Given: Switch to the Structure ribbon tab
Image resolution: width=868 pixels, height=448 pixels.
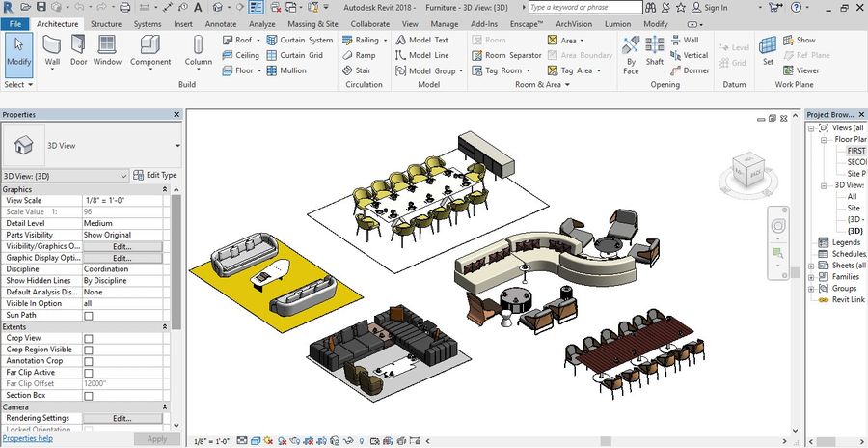Looking at the screenshot, I should [x=106, y=23].
